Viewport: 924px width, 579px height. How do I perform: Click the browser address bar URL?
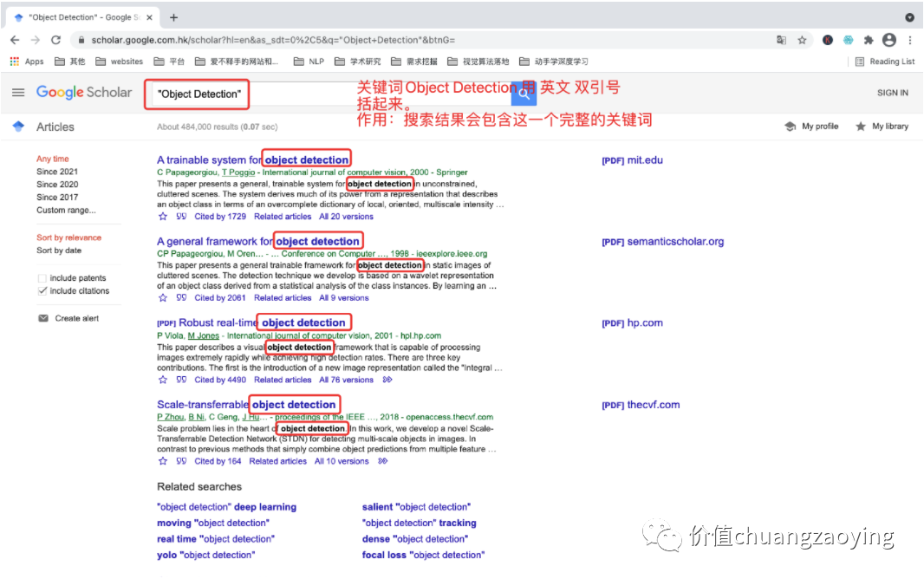(273, 40)
